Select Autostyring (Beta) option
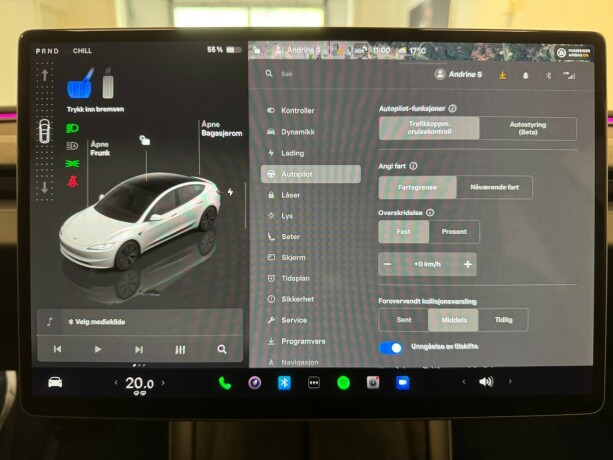The height and width of the screenshot is (460, 613). (x=528, y=128)
